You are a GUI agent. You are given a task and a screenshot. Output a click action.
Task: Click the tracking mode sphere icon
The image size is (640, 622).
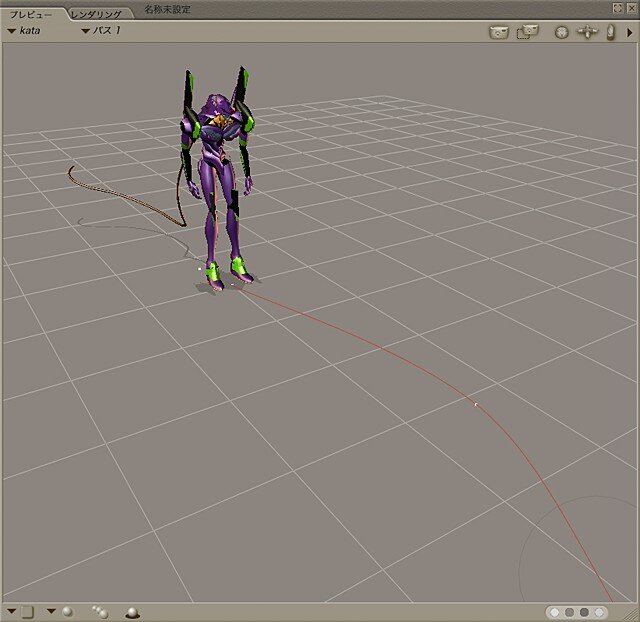[x=68, y=611]
